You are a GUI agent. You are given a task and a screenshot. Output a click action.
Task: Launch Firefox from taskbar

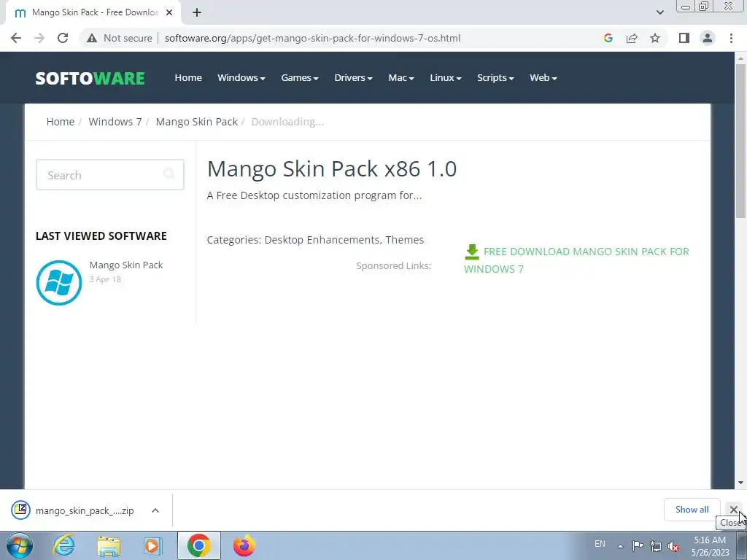pos(244,545)
